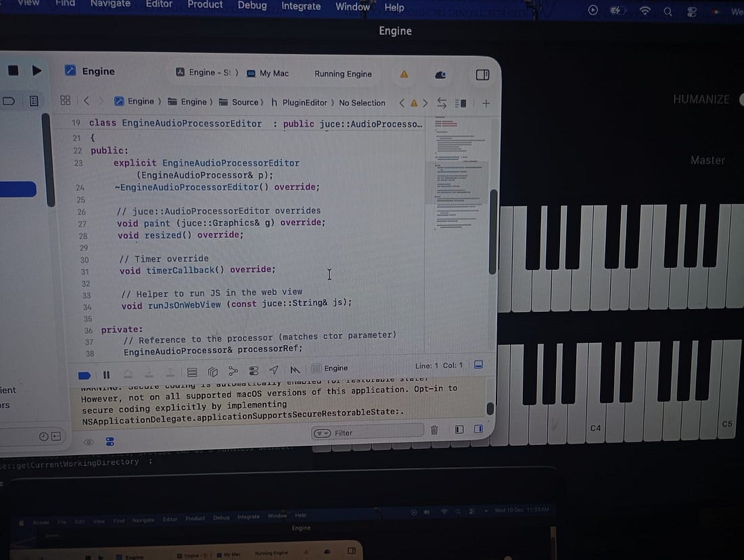This screenshot has width=744, height=560.
Task: Click Step out in debug bar
Action: 170,373
